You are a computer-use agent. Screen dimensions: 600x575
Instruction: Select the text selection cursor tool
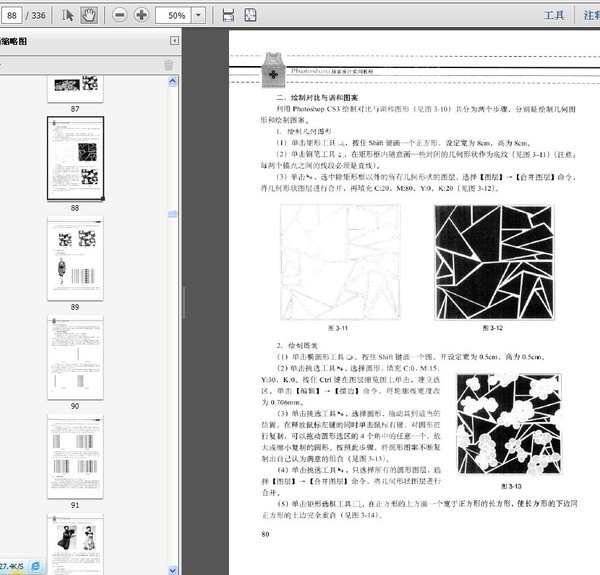(x=68, y=16)
